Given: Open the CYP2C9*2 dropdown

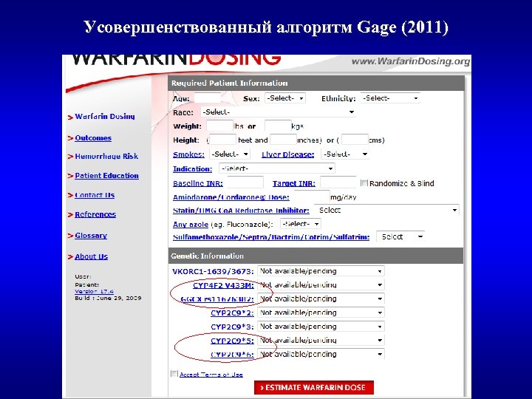Looking at the screenshot, I should [x=321, y=313].
